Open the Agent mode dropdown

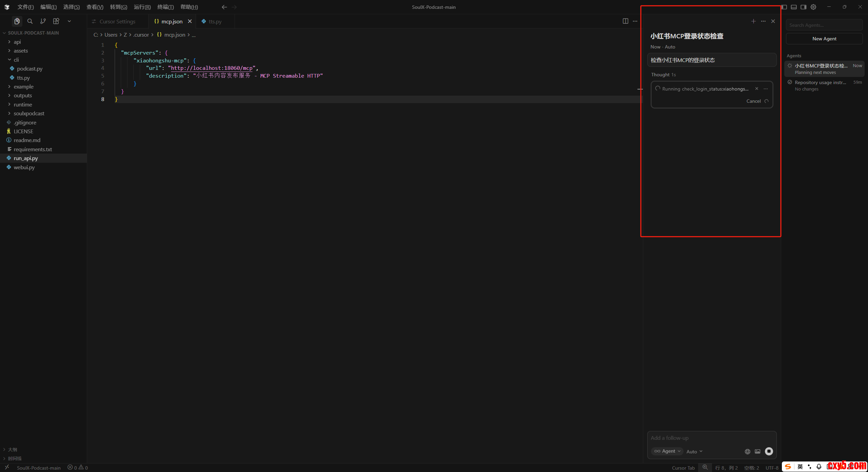click(x=667, y=451)
